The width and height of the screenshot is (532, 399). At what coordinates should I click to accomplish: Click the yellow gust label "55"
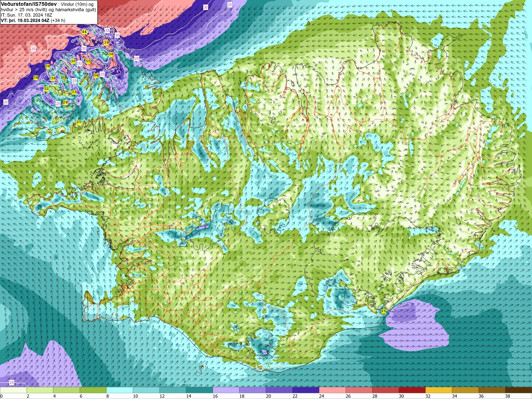[88, 61]
